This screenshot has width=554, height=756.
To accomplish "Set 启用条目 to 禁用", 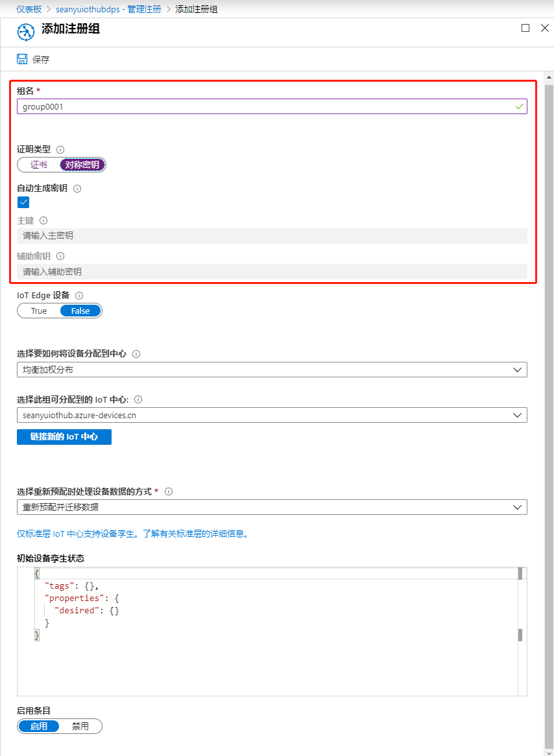I will click(80, 726).
